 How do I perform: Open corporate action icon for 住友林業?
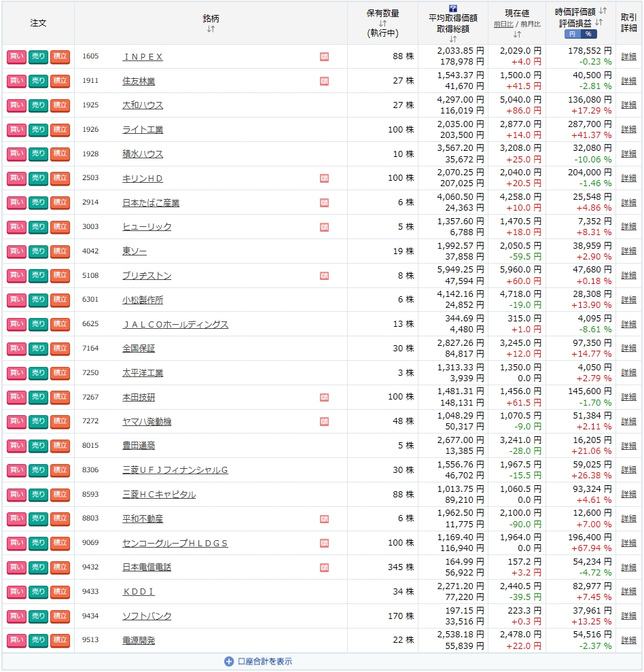click(324, 81)
